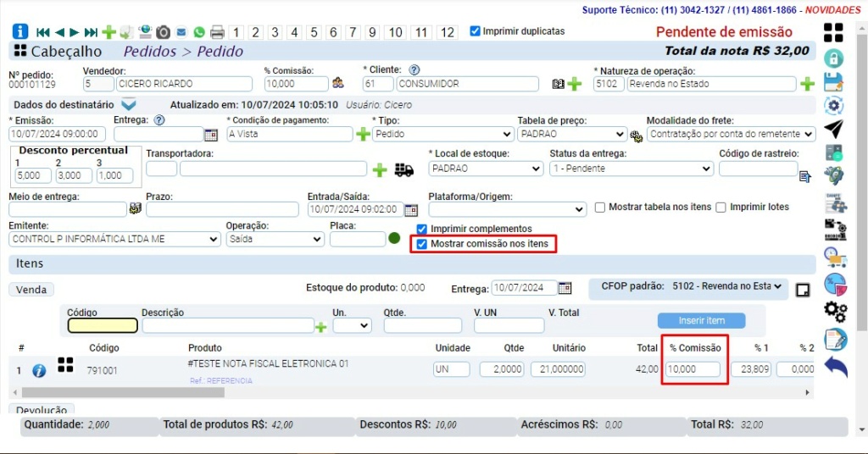This screenshot has height=454, width=868.
Task: Click the pie chart percent icon
Action: coord(835,285)
